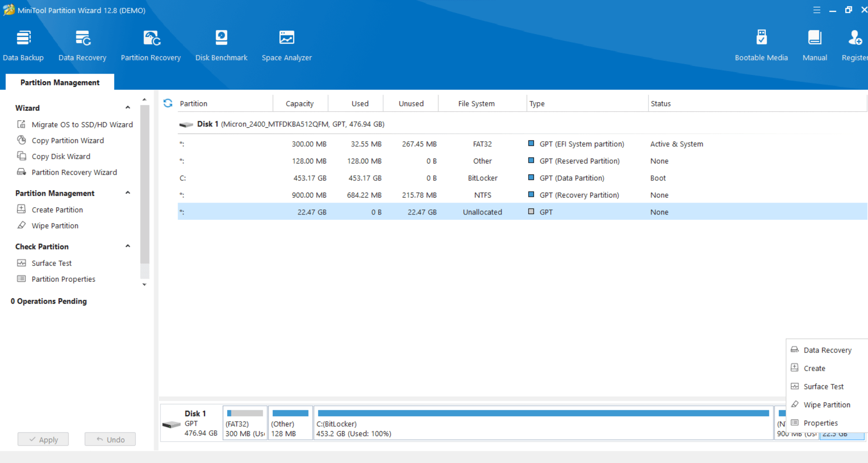
Task: Collapse the Partition Management section
Action: [128, 193]
